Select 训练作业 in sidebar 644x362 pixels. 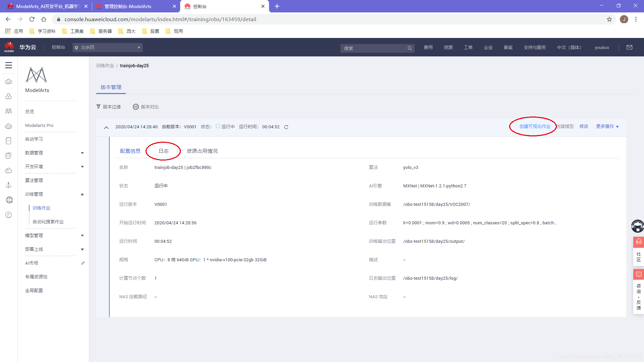point(41,208)
